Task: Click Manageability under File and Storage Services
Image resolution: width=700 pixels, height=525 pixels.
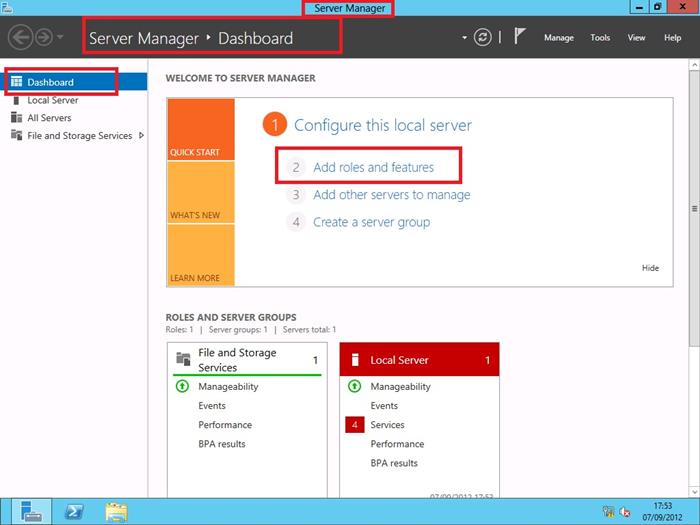Action: click(228, 387)
